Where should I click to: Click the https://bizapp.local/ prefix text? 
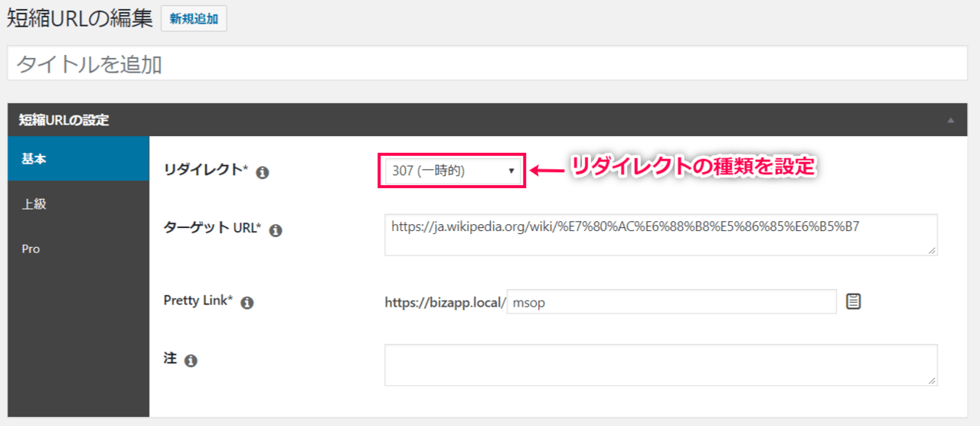(x=445, y=302)
